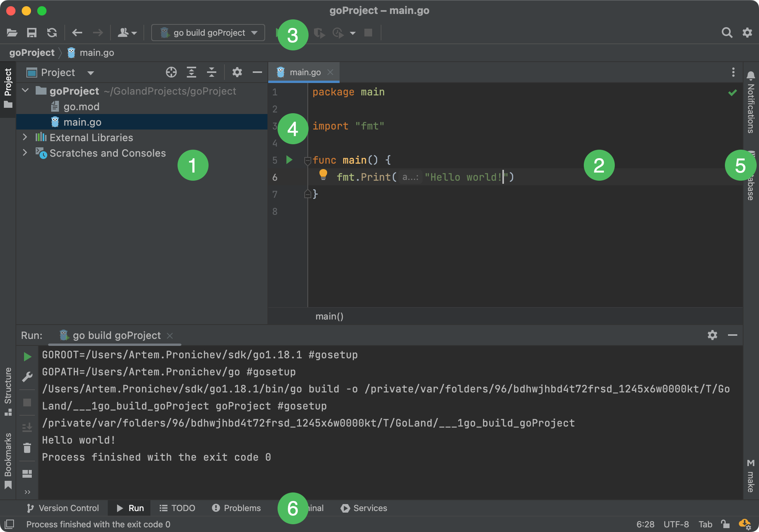Click the gutter run arrow for main()
759x532 pixels.
(x=289, y=160)
